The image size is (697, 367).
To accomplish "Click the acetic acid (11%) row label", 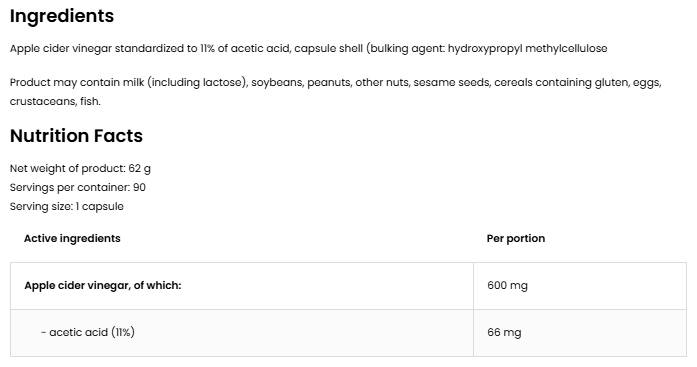I will [x=88, y=332].
